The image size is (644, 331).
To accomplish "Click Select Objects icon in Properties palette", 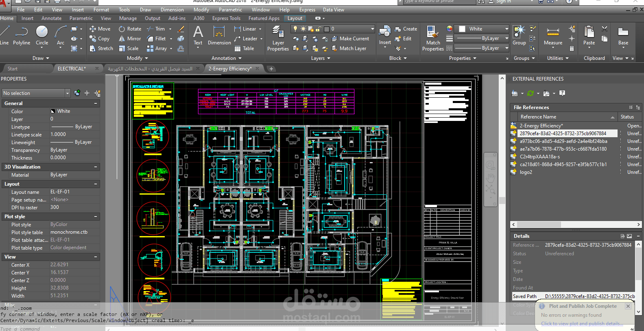I will click(87, 93).
